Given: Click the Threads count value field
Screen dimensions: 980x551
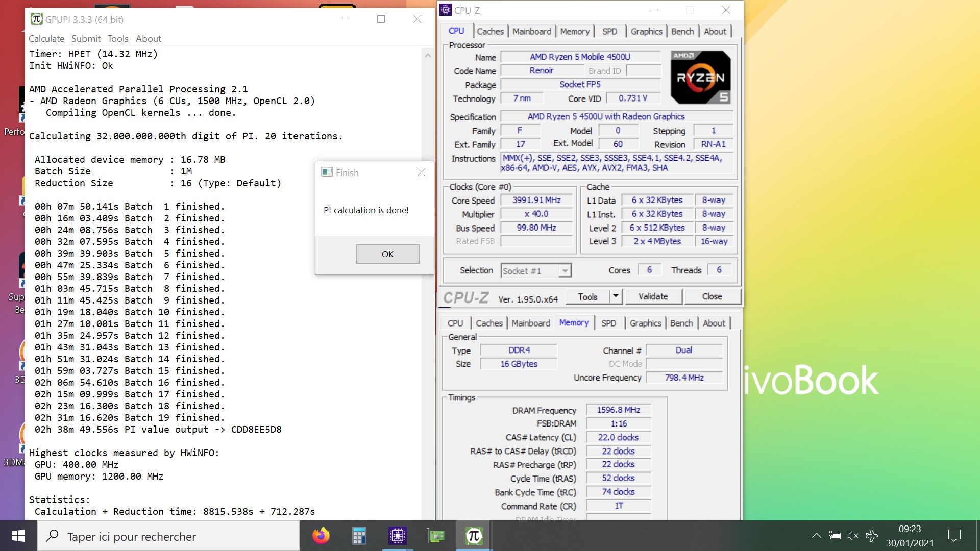Looking at the screenshot, I should tap(719, 270).
